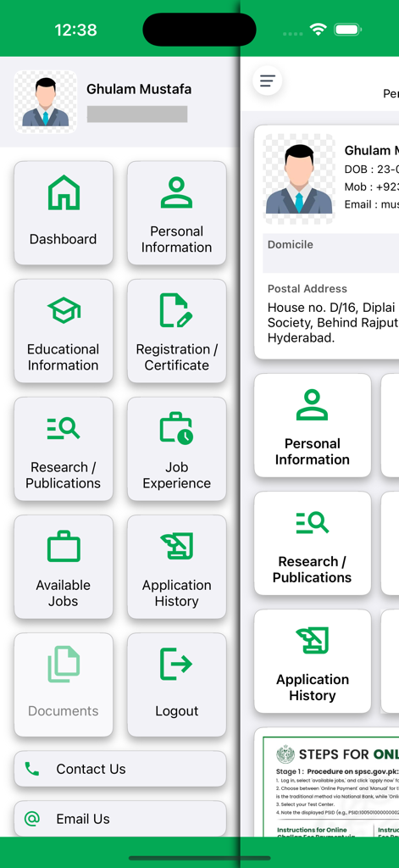
Task: Open Registration / Certificate tile
Action: pos(176,331)
